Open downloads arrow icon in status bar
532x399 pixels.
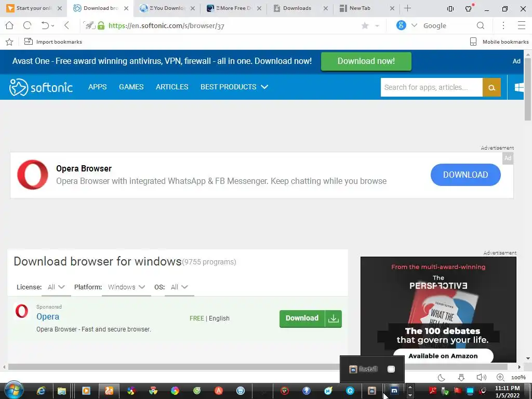(461, 377)
